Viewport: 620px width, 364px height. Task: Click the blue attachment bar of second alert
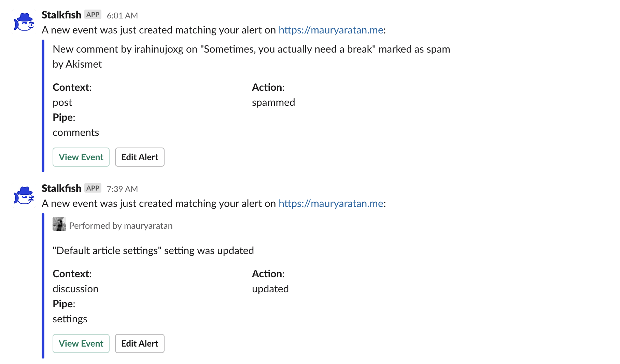pos(43,286)
